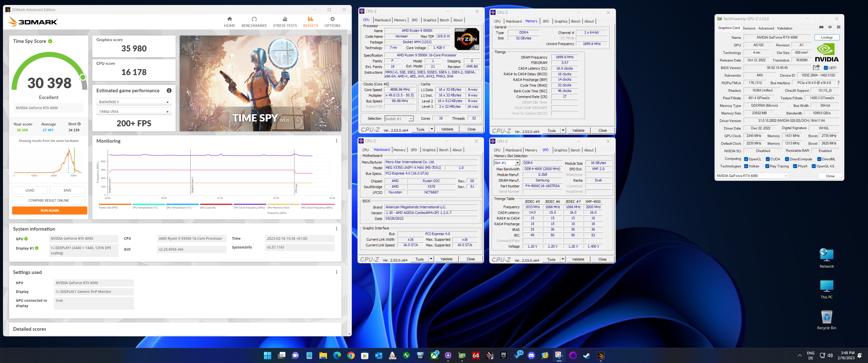
Task: Click the LOAD button in 3DMark
Action: [30, 190]
